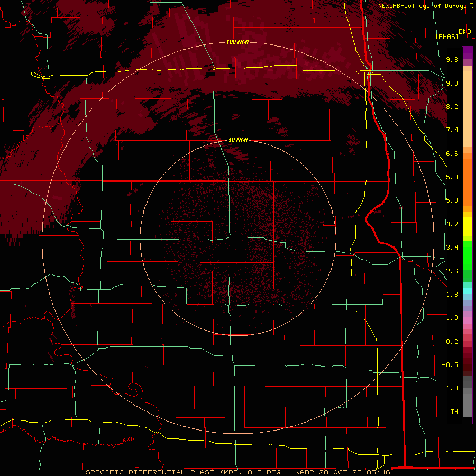Click the 9.8 value on the scale
Viewport: 476px width, 476px height.
452,59
